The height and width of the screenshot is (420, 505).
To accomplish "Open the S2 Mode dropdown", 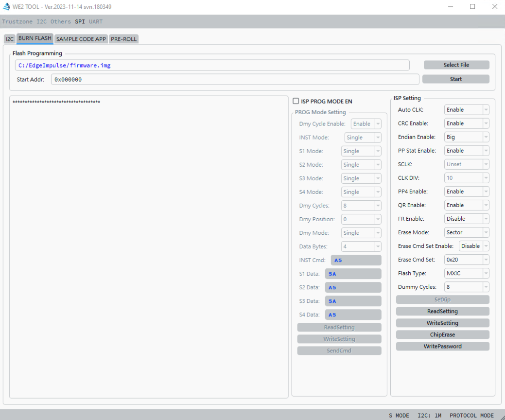I will click(361, 165).
